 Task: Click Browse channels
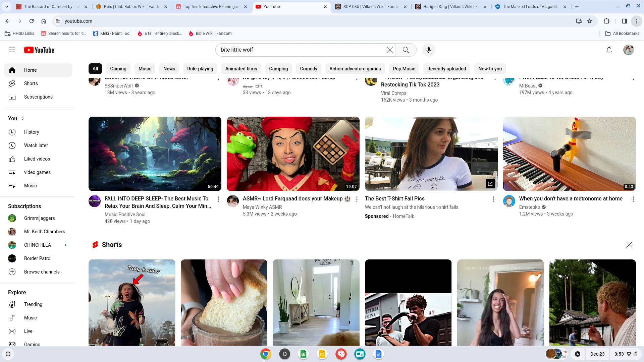[42, 272]
